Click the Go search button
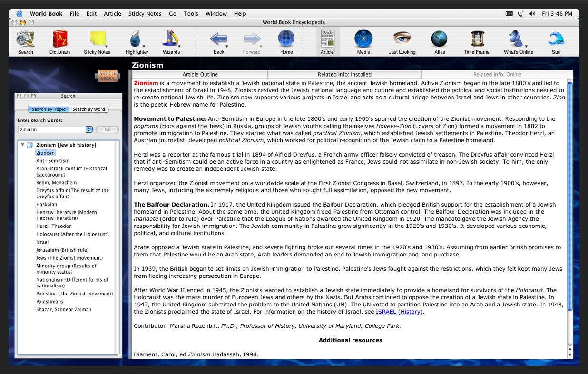588x374 pixels. click(x=107, y=129)
